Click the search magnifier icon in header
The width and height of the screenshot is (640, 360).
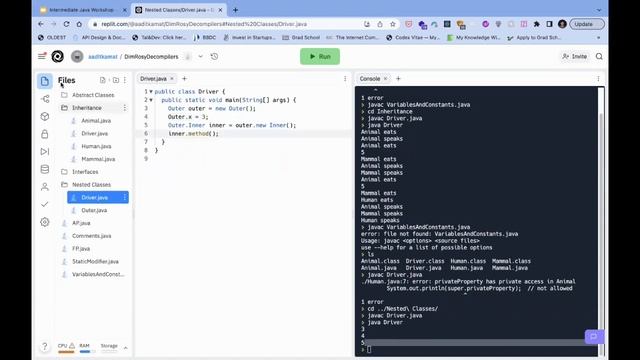point(599,56)
